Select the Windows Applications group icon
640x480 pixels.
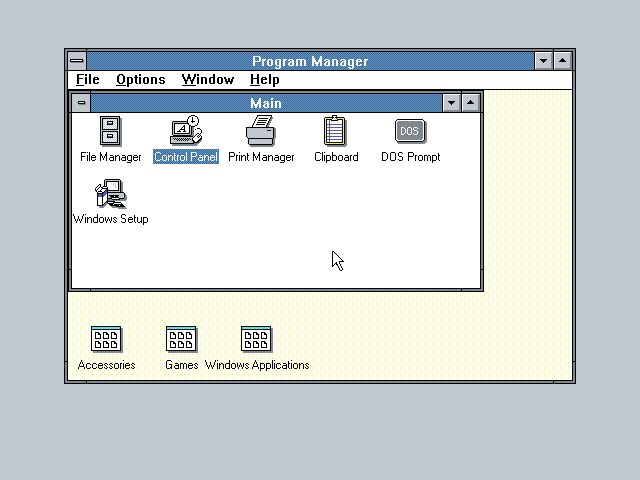[x=256, y=340]
